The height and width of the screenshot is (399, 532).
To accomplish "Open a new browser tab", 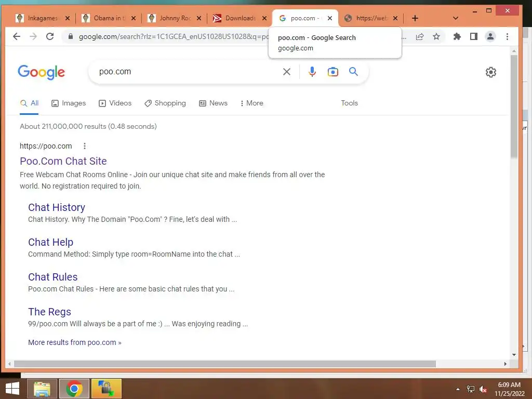I will (x=415, y=18).
